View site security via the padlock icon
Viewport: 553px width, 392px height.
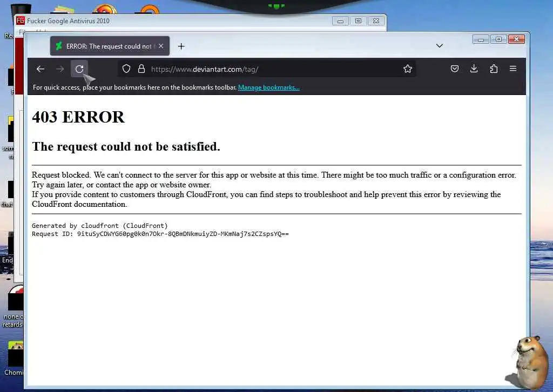point(141,69)
